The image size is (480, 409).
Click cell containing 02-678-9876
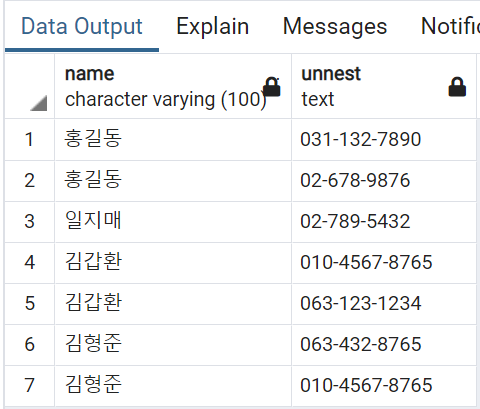(384, 181)
